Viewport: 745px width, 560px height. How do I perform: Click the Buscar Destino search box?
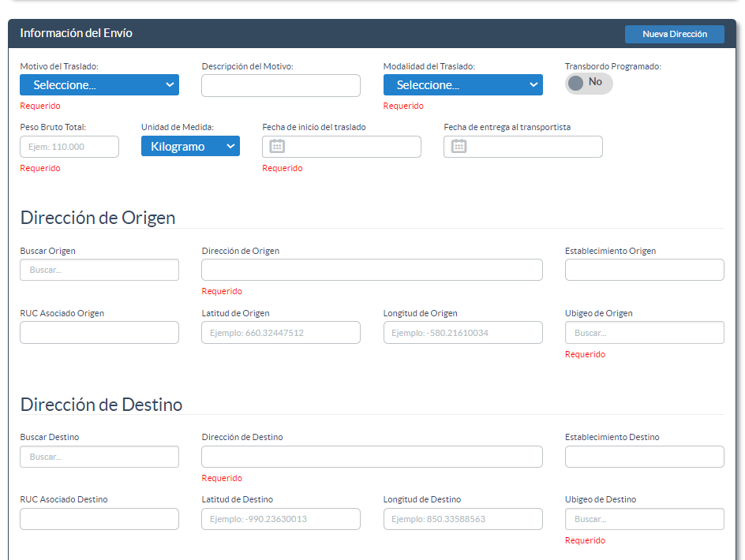[x=99, y=457]
